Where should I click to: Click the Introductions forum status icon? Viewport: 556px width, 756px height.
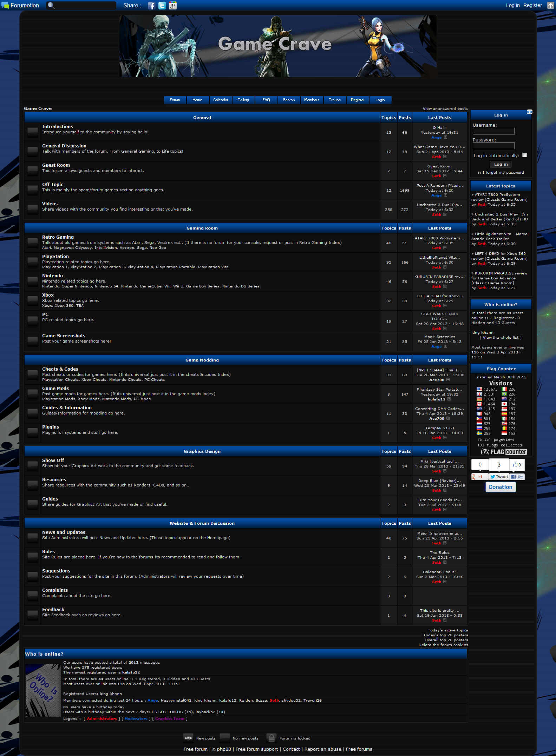[33, 132]
